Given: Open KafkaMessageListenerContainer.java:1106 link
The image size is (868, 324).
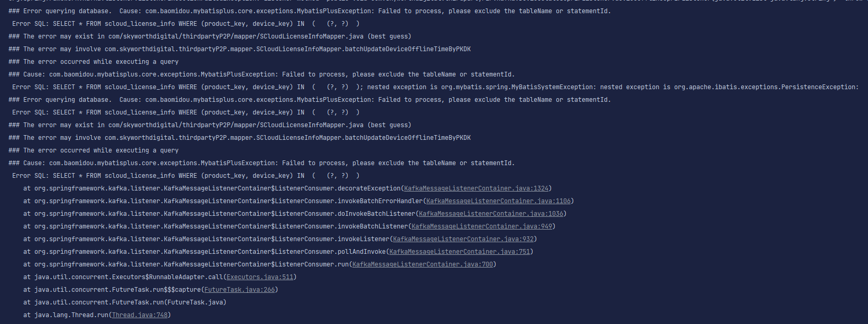Looking at the screenshot, I should [x=499, y=201].
